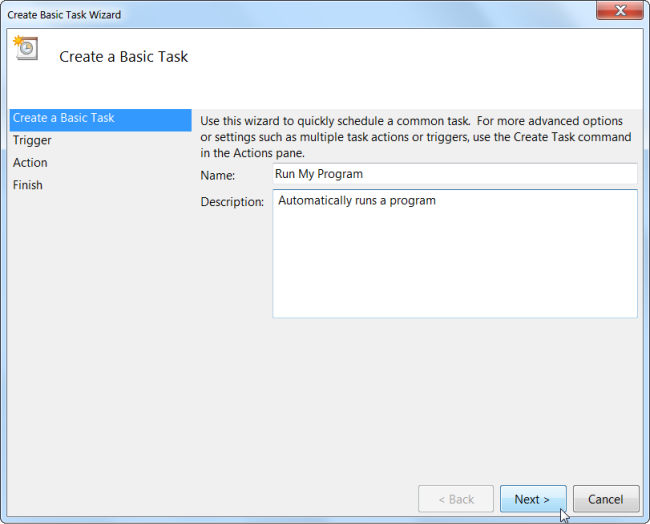Click the large Create a Basic Task heading

pos(124,57)
